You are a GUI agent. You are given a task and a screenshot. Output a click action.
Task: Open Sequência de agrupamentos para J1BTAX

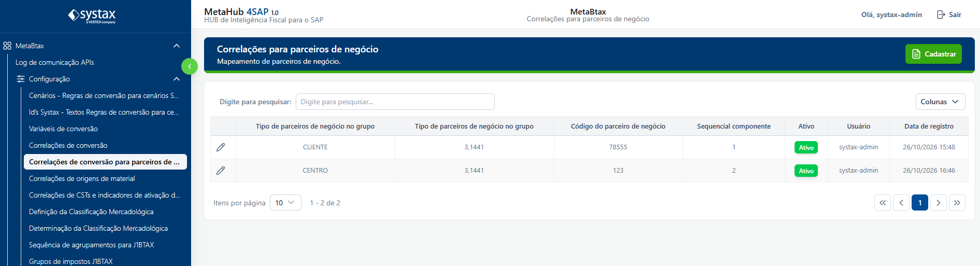click(92, 245)
